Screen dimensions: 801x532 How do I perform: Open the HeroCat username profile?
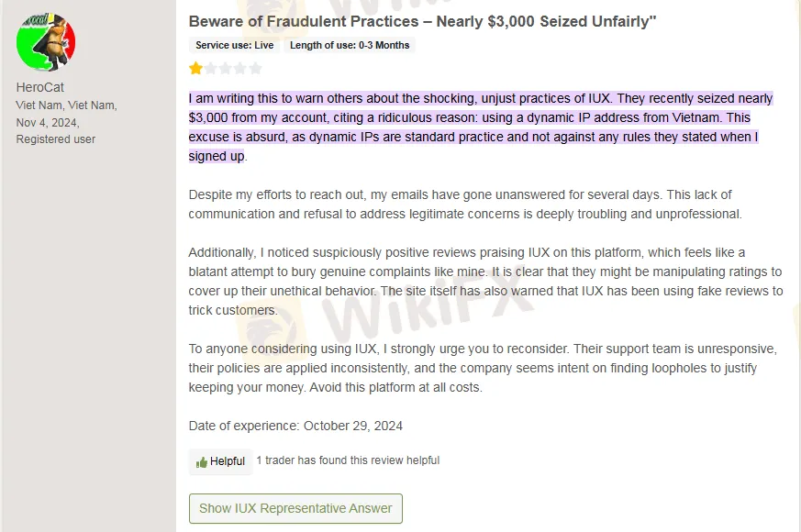(39, 87)
